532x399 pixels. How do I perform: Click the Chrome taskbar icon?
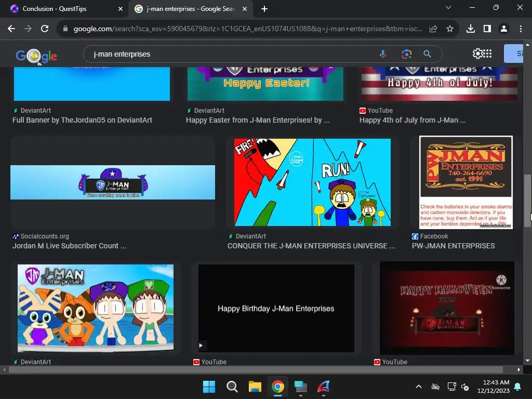click(x=277, y=387)
